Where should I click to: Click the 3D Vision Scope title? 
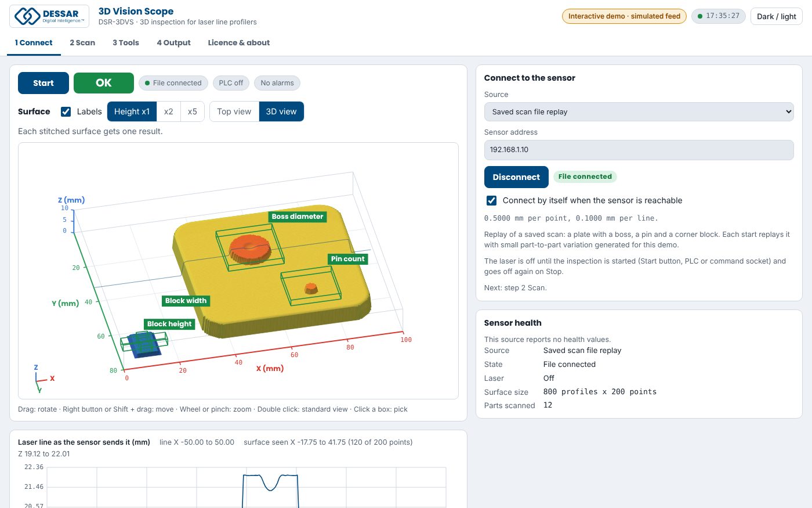[x=136, y=11]
